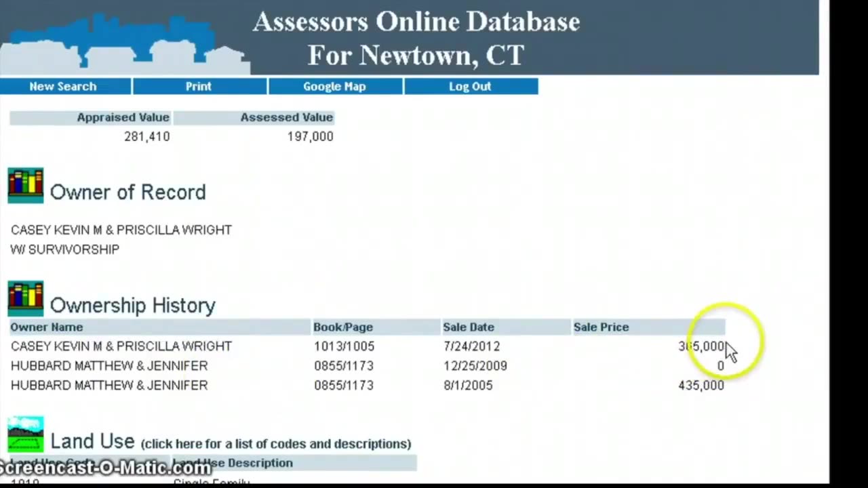Click the Ownership History heading
This screenshot has width=868, height=488.
tap(133, 306)
